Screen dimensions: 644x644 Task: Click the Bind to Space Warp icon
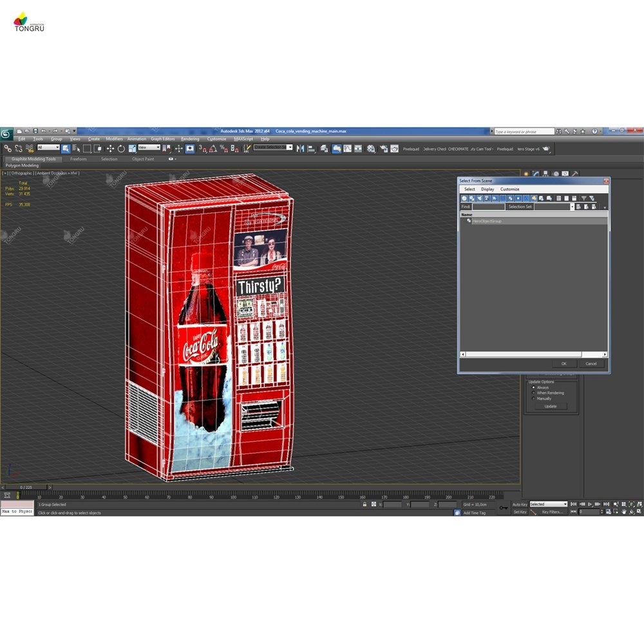[x=29, y=149]
